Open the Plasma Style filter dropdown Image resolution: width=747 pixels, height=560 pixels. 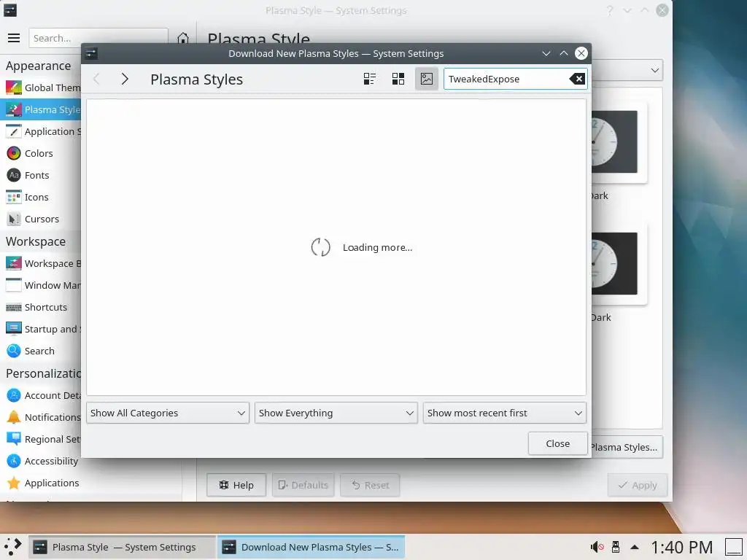(627, 70)
